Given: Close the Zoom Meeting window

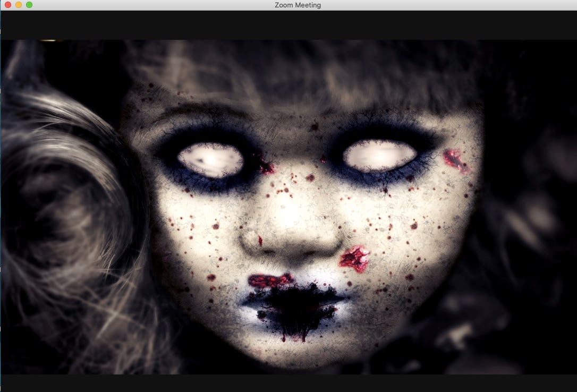Looking at the screenshot, I should click(8, 5).
